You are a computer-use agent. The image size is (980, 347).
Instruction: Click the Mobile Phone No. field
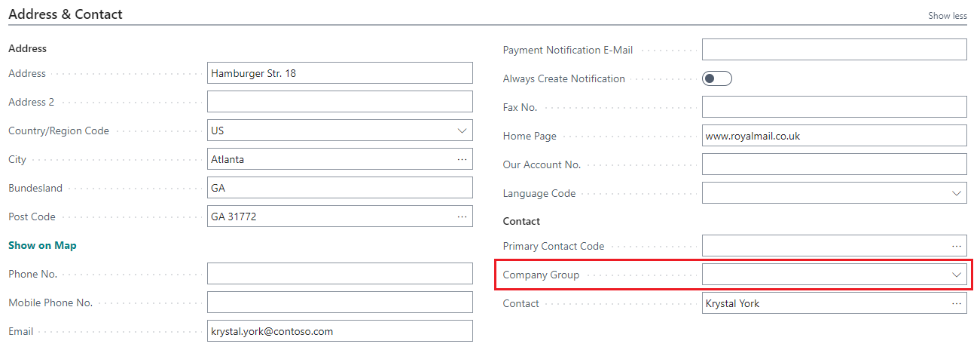[340, 302]
